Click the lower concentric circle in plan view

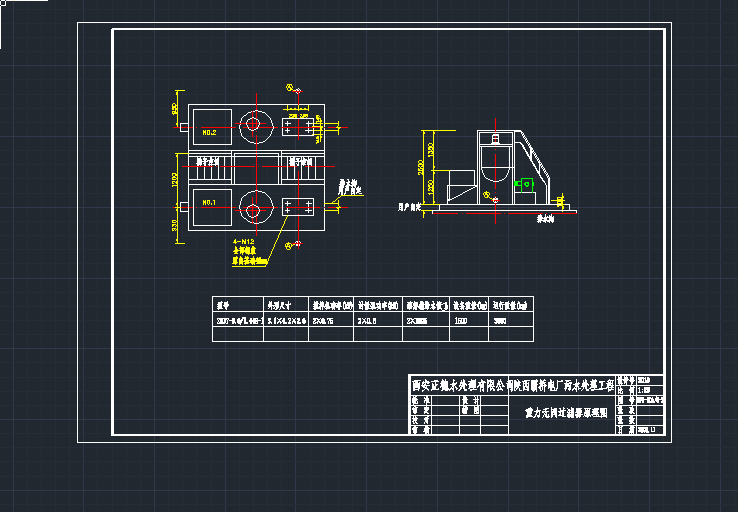pos(255,210)
